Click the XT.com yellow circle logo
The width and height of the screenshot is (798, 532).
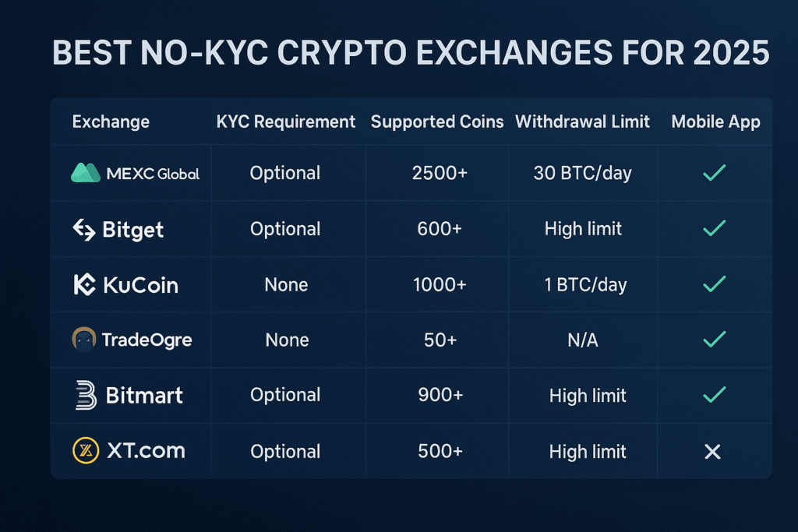[84, 451]
